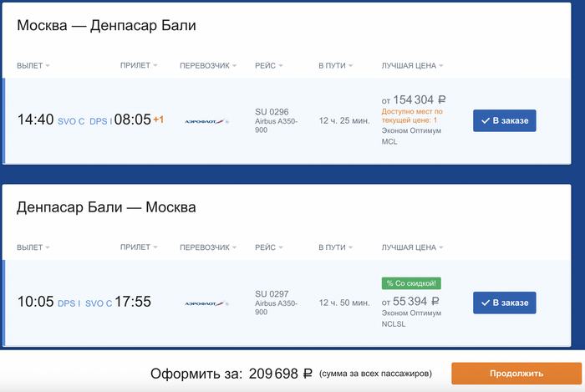Click the green "Со скидкой!" discount badge
Viewport: 585px width, 392px height.
(x=410, y=283)
